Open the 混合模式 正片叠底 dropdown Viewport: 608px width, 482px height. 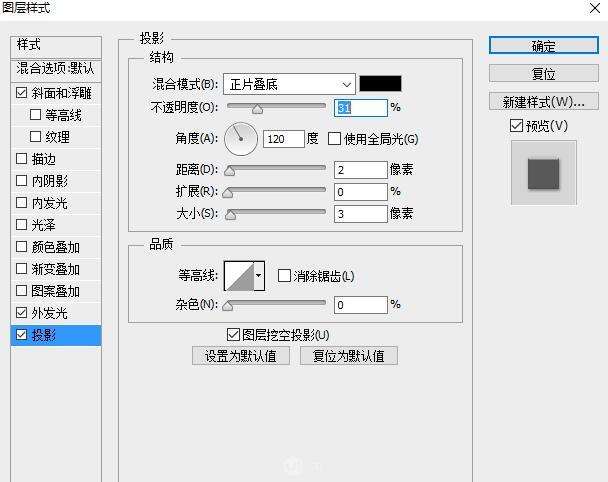coord(289,84)
